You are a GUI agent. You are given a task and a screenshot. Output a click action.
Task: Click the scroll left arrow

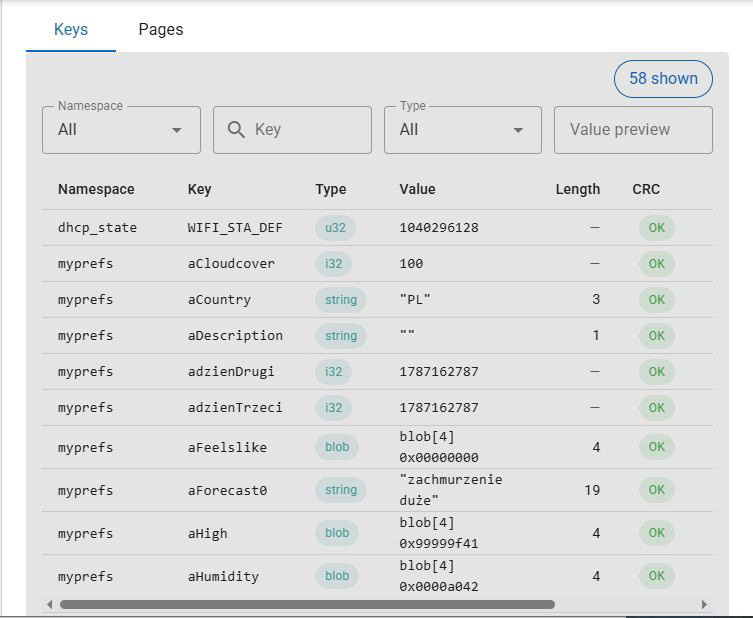click(x=49, y=605)
